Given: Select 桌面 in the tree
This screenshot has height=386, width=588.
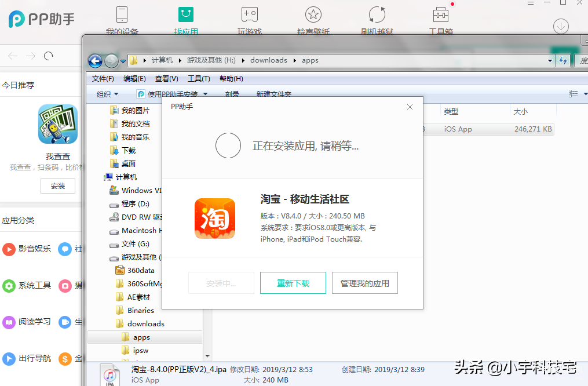Looking at the screenshot, I should click(x=123, y=163).
